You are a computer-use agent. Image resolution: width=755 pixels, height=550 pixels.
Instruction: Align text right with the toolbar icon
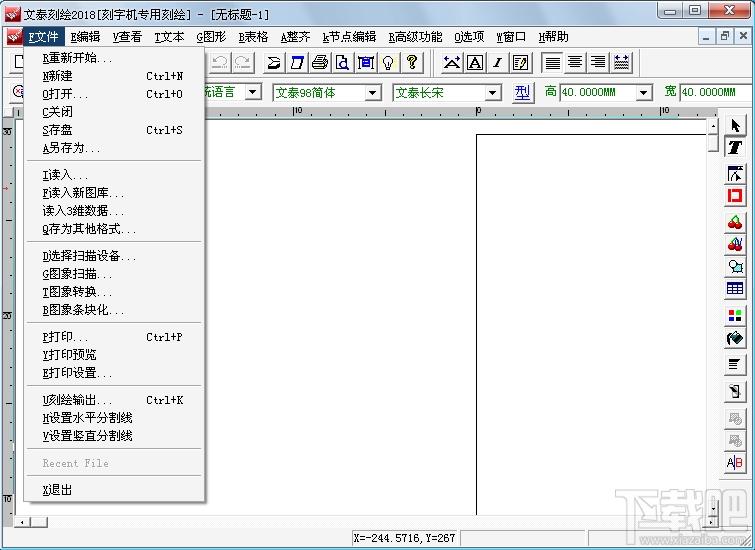[598, 63]
